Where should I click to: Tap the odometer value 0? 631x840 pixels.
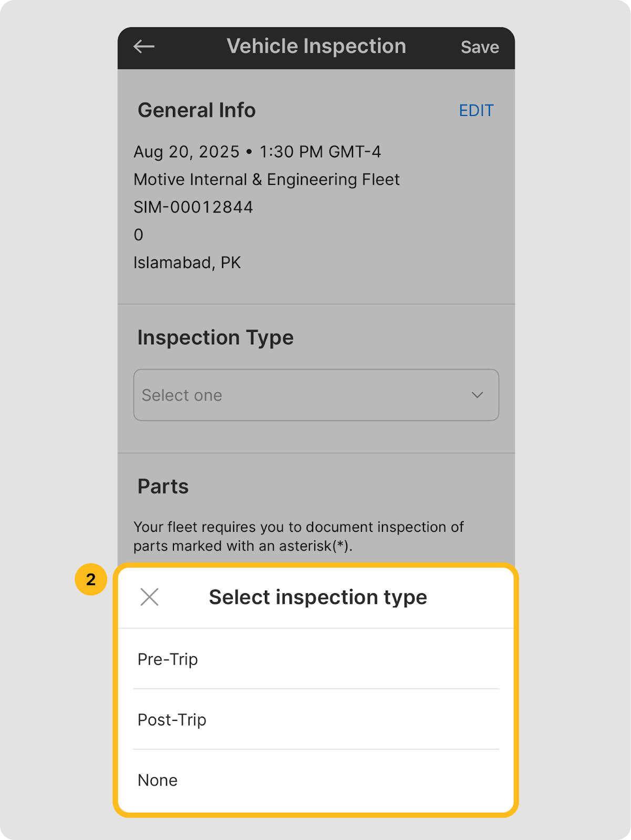(139, 235)
